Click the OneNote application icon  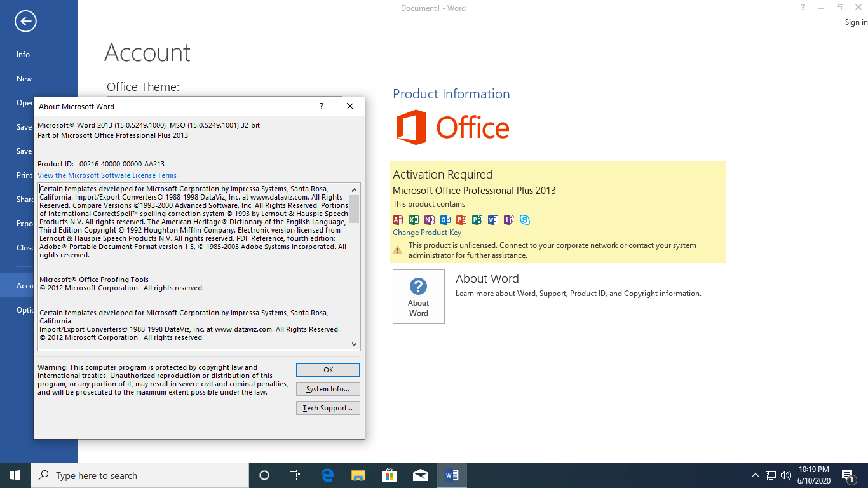pyautogui.click(x=430, y=220)
